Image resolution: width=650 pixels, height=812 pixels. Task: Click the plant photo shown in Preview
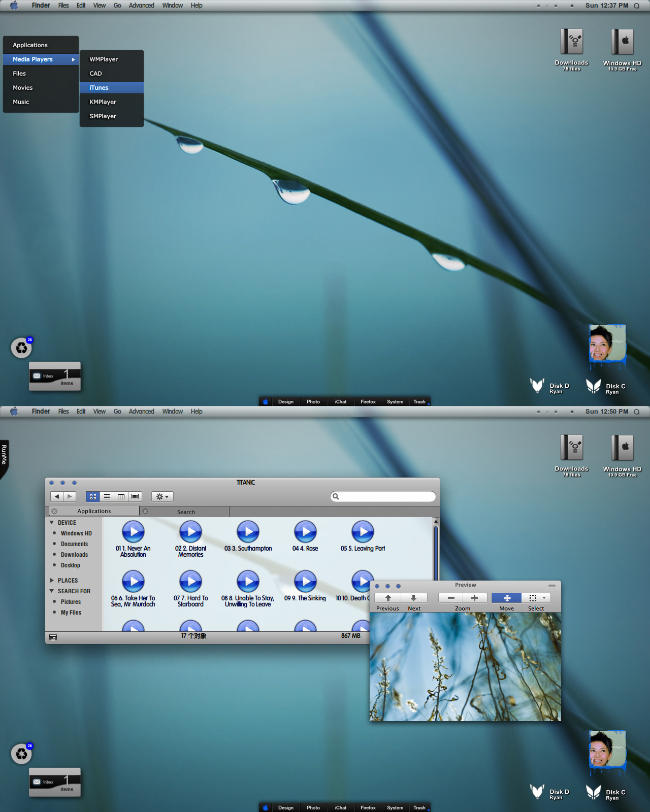click(465, 666)
